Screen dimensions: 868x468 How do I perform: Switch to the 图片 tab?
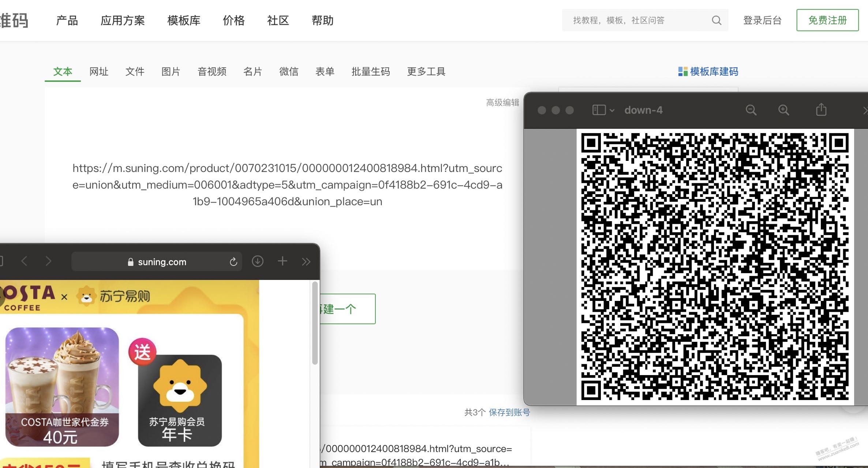[x=171, y=72]
